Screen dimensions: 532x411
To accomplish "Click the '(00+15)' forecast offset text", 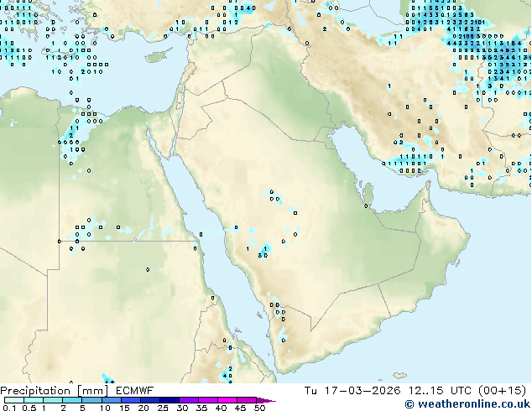I will pyautogui.click(x=502, y=391).
